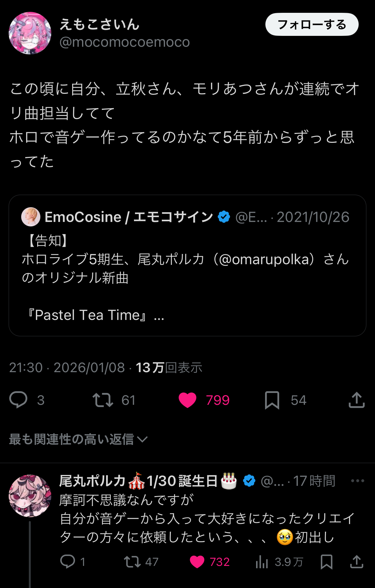This screenshot has width=375, height=588.
Task: Share the main tweet
Action: click(x=356, y=400)
